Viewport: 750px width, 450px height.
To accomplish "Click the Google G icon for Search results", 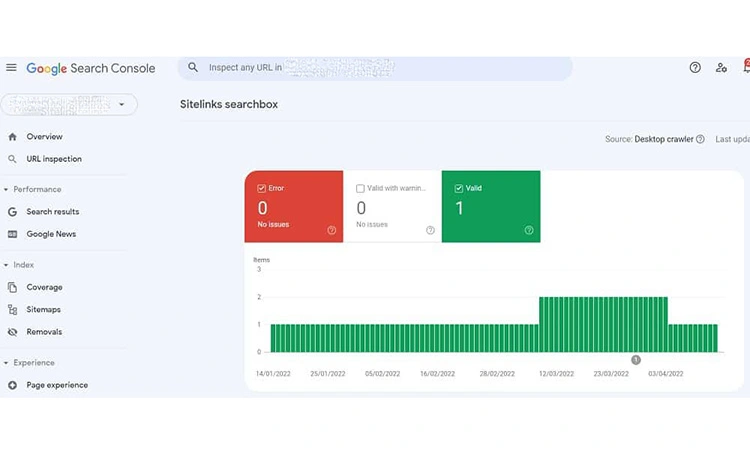I will coord(12,211).
